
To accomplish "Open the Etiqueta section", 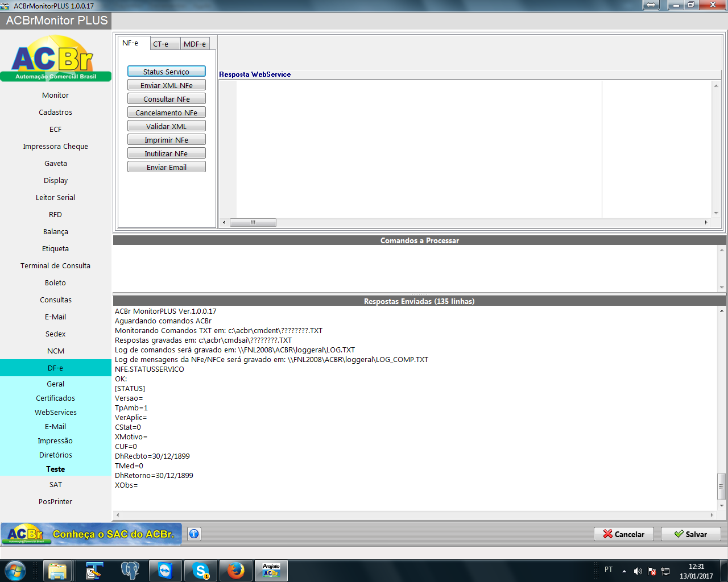I will click(56, 248).
